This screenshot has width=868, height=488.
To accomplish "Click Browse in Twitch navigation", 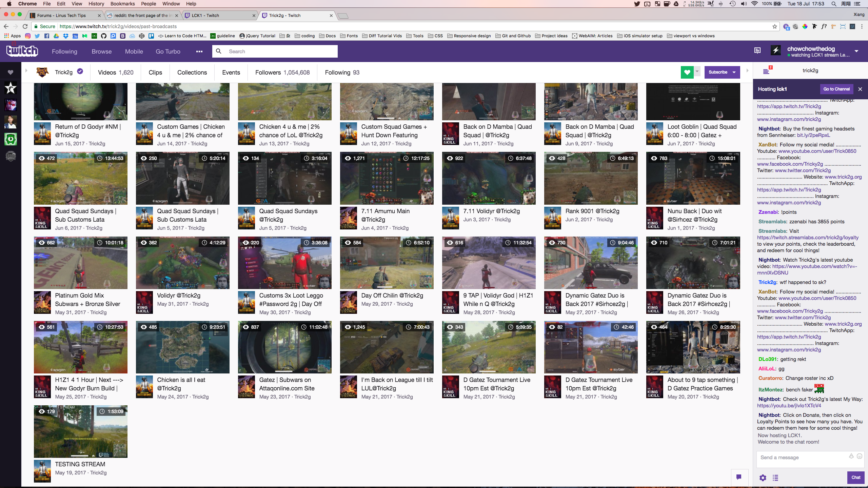I will [101, 52].
